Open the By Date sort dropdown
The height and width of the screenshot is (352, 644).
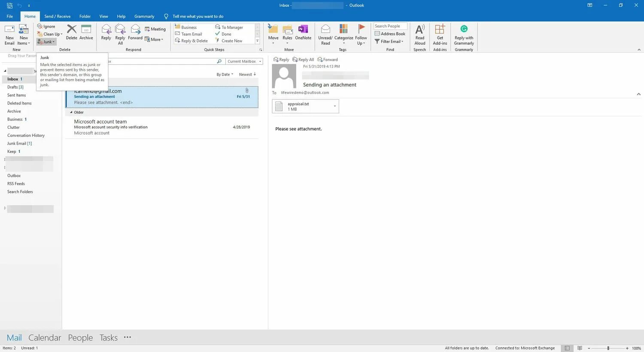tap(225, 74)
